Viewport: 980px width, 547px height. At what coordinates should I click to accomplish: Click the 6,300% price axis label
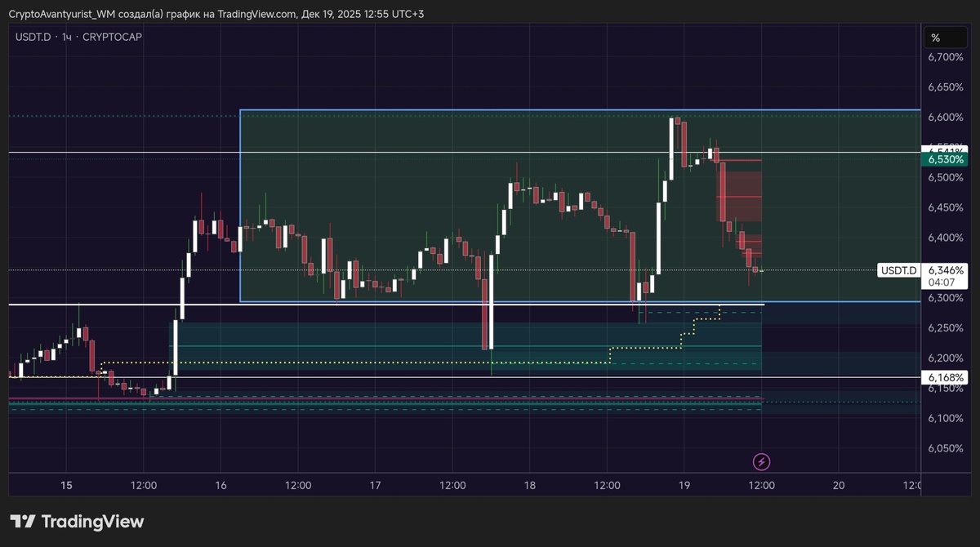pyautogui.click(x=946, y=298)
